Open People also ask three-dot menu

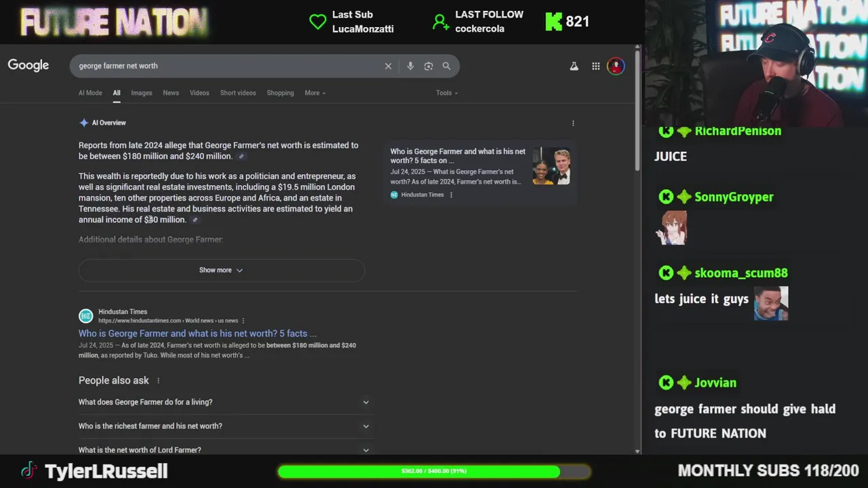pos(158,381)
